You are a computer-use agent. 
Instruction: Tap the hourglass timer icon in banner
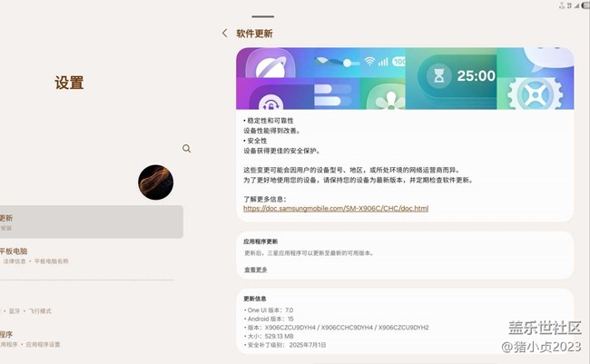438,75
